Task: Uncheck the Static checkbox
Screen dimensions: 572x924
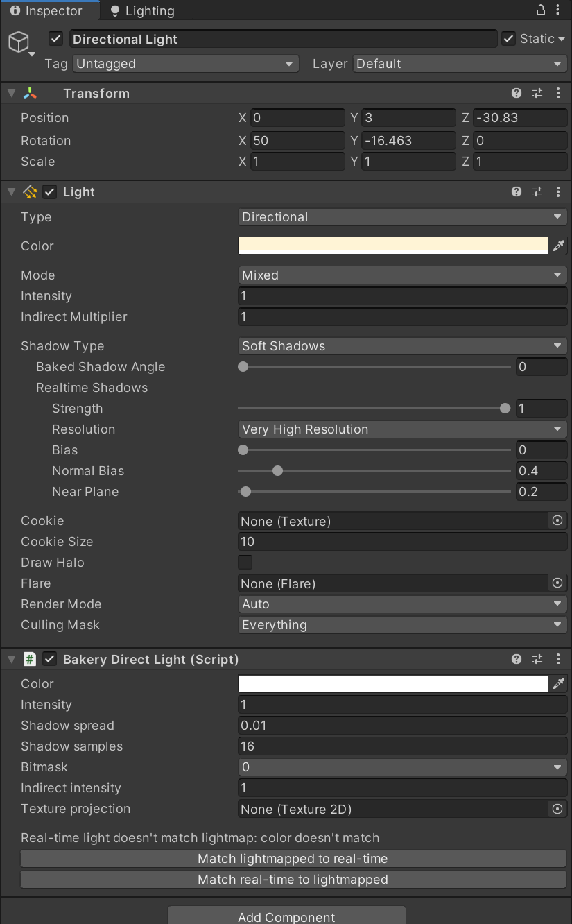Action: 508,38
